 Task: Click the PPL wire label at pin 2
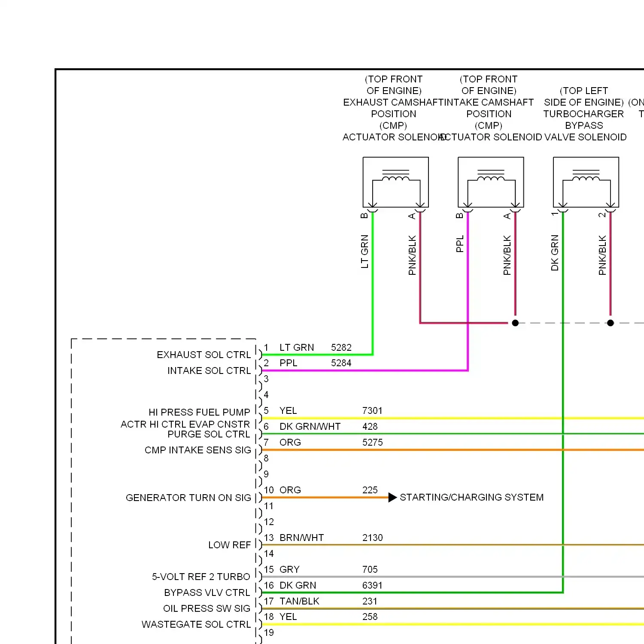pyautogui.click(x=288, y=363)
